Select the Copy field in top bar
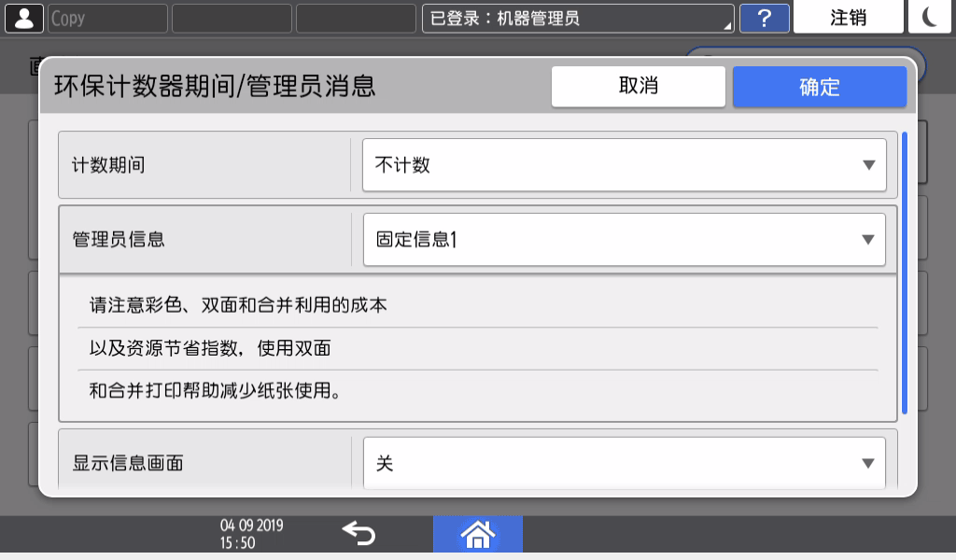This screenshot has height=560, width=956. coord(107,18)
